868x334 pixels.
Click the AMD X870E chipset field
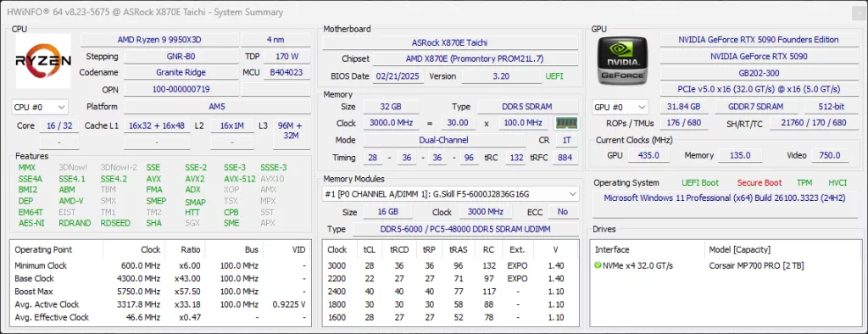click(x=475, y=58)
